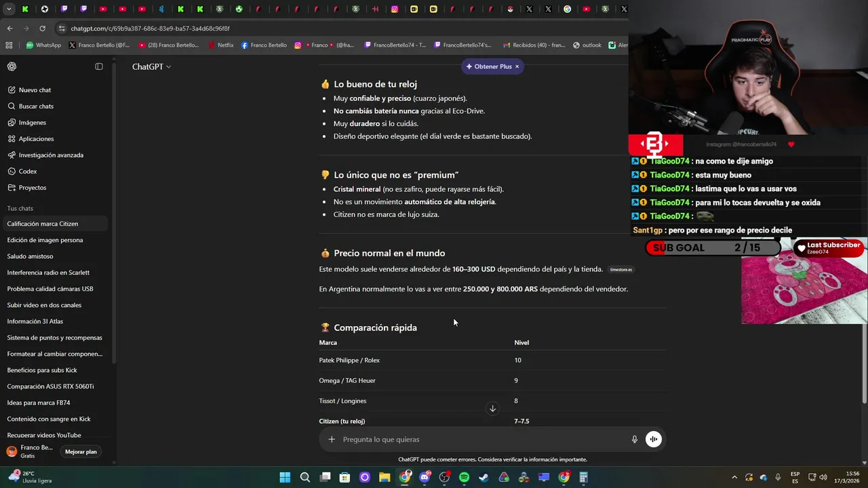This screenshot has width=868, height=488.
Task: Reload the page
Action: (x=42, y=28)
